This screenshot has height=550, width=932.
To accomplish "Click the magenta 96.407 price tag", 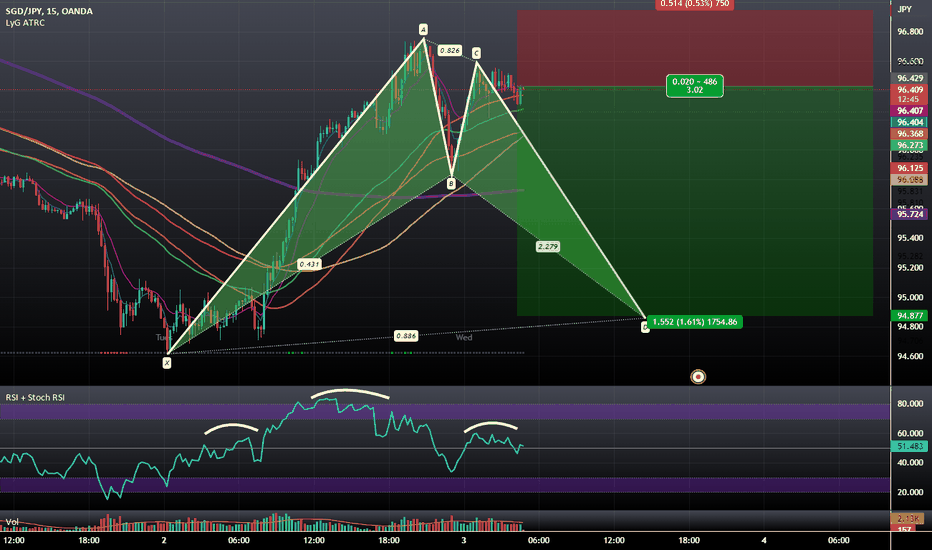I will pyautogui.click(x=910, y=111).
